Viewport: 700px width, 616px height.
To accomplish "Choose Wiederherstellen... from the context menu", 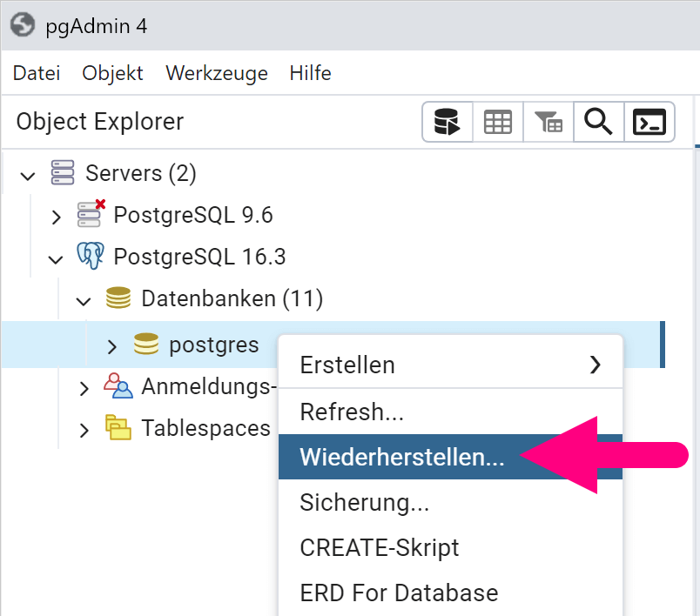I will [x=401, y=458].
